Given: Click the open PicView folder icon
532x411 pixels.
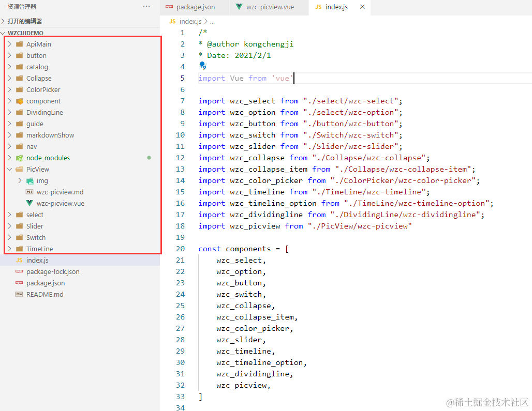Looking at the screenshot, I should pyautogui.click(x=20, y=169).
